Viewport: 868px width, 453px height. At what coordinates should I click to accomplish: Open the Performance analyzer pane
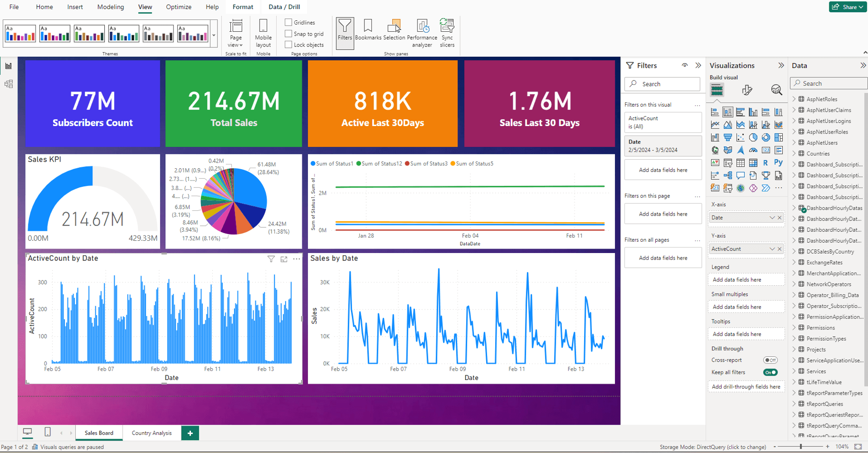422,32
